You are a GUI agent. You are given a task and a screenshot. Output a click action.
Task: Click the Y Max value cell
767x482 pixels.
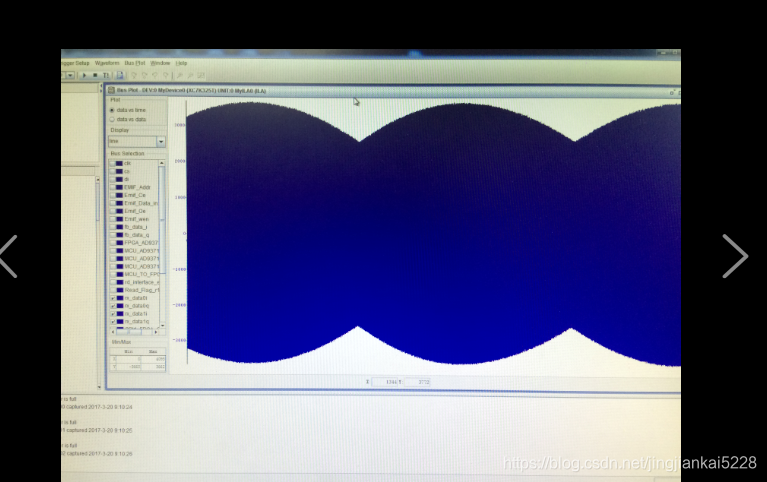click(153, 367)
